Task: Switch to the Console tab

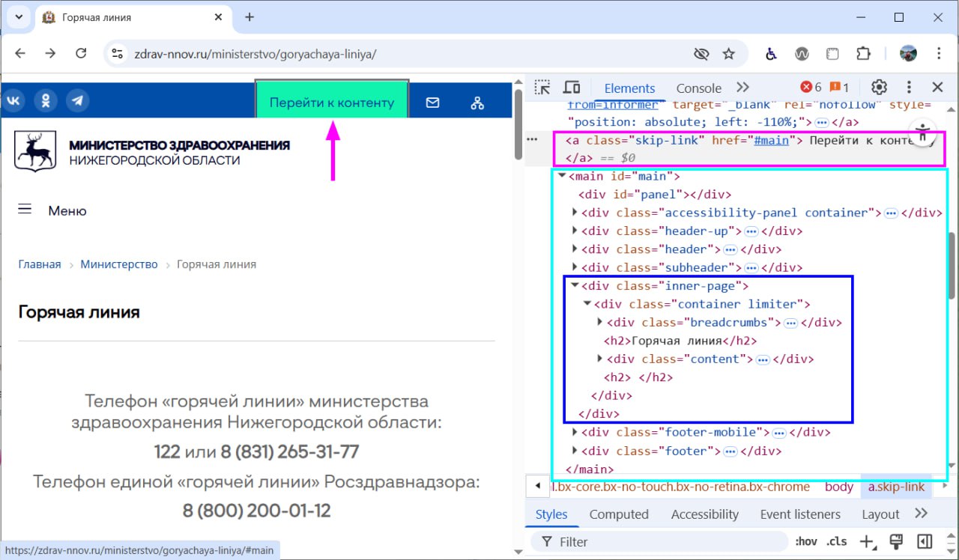Action: [x=698, y=88]
